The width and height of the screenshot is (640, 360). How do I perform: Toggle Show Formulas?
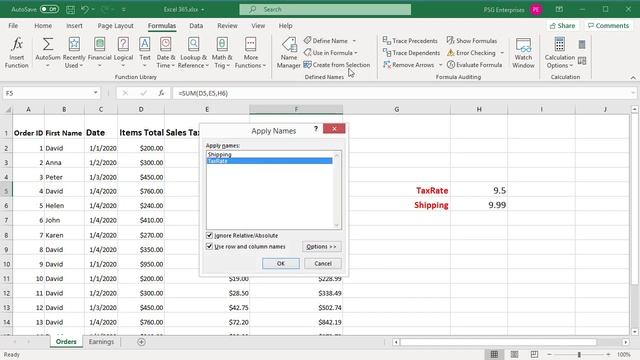(471, 41)
